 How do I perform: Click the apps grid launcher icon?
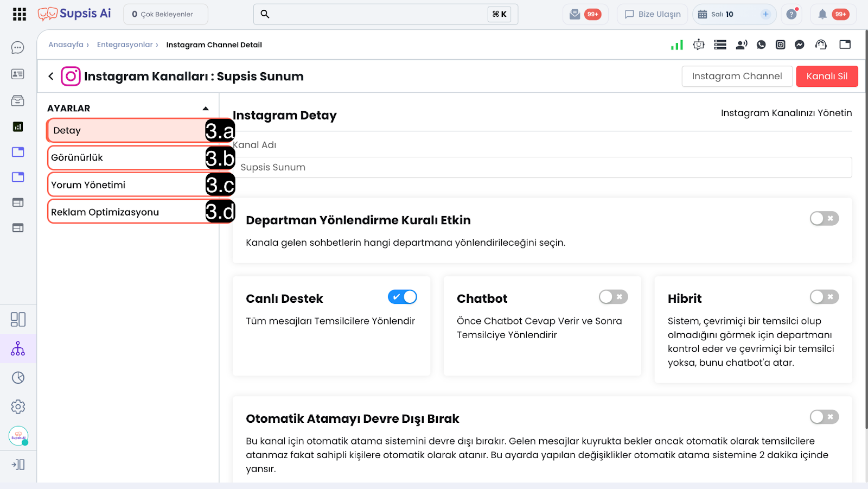20,14
